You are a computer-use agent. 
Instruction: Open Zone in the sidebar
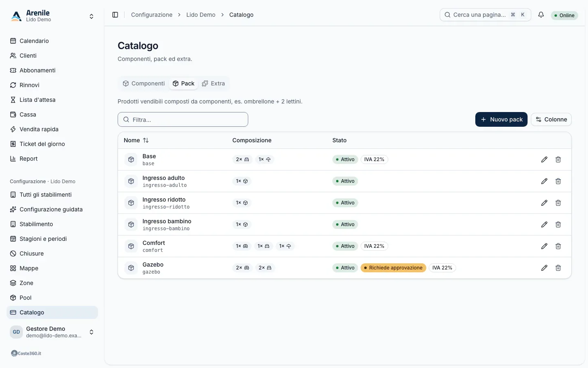point(52,283)
